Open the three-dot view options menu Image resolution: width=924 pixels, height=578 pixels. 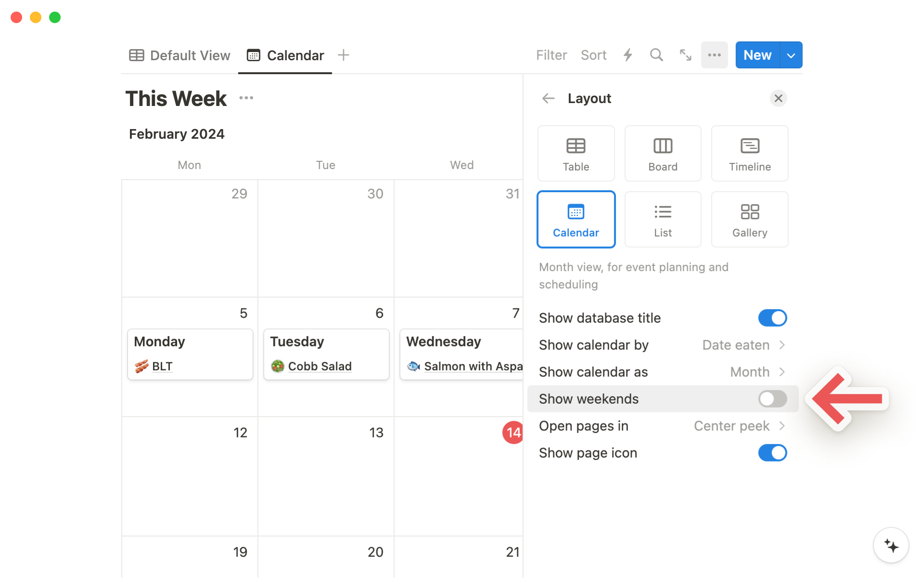[714, 55]
